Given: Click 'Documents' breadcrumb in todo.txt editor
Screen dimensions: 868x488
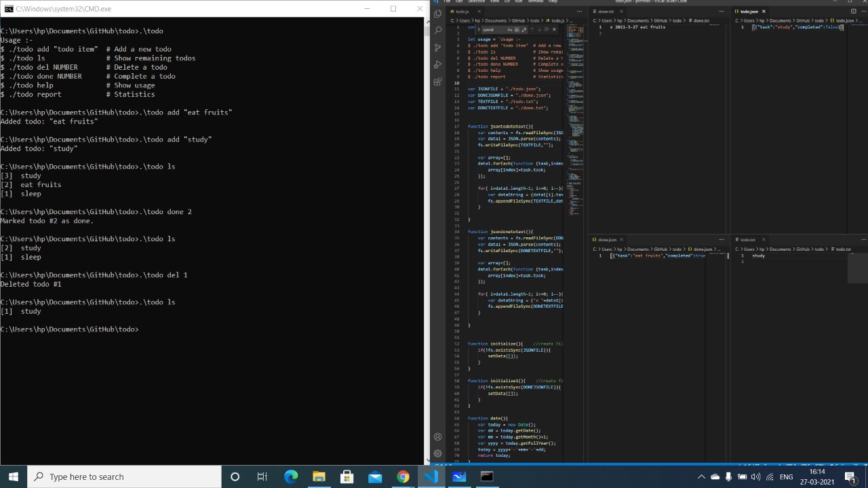Looking at the screenshot, I should 780,249.
